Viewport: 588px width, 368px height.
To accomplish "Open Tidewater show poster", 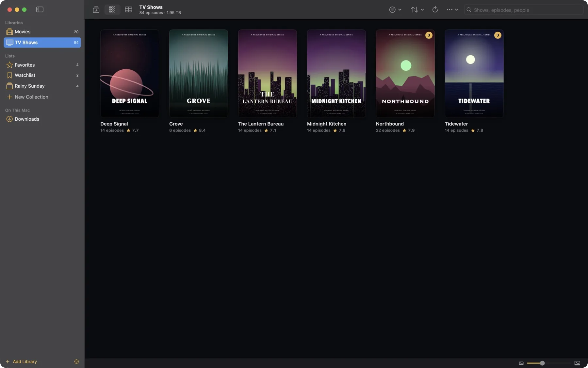I will pos(474,74).
